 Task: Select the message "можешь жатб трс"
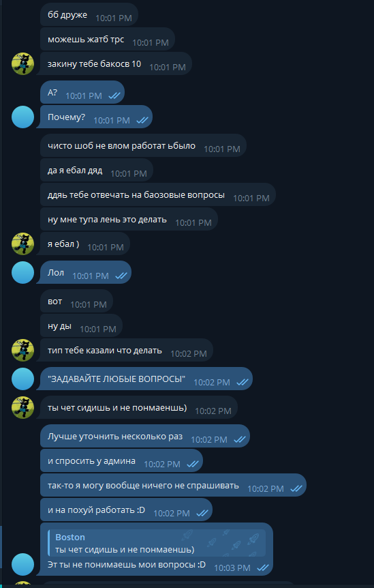(x=108, y=40)
